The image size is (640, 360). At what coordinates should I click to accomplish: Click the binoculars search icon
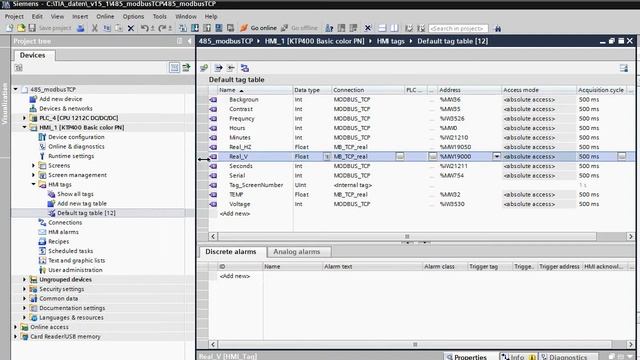pos(498,28)
